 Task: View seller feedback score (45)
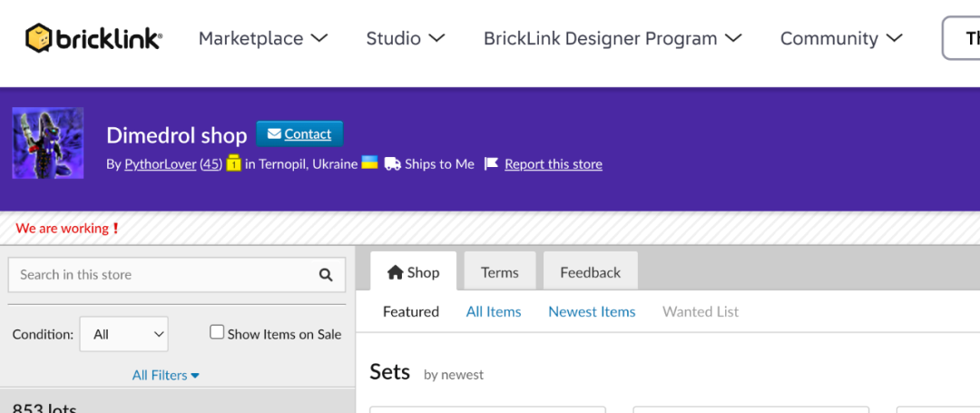211,164
